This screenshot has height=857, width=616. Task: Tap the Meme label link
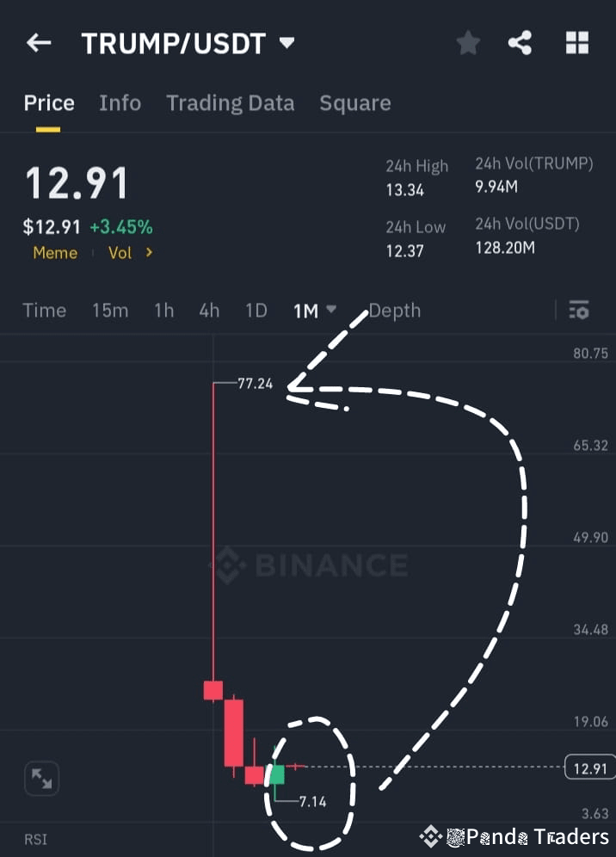click(x=54, y=253)
